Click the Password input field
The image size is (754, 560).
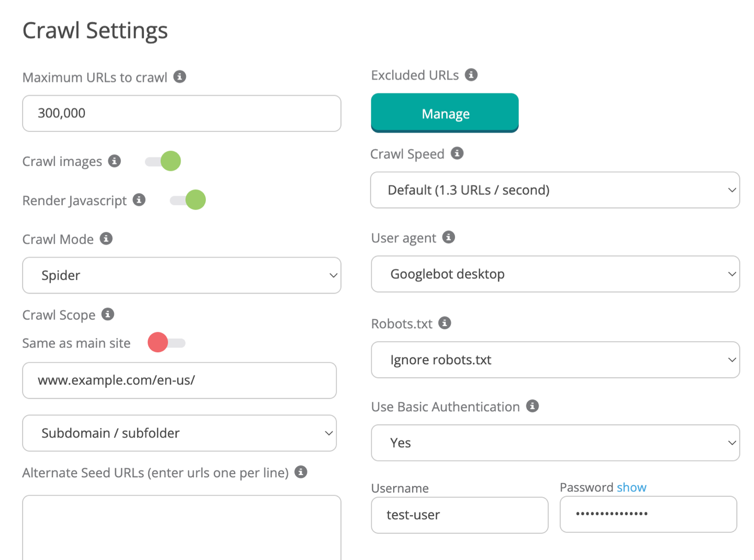tap(648, 514)
